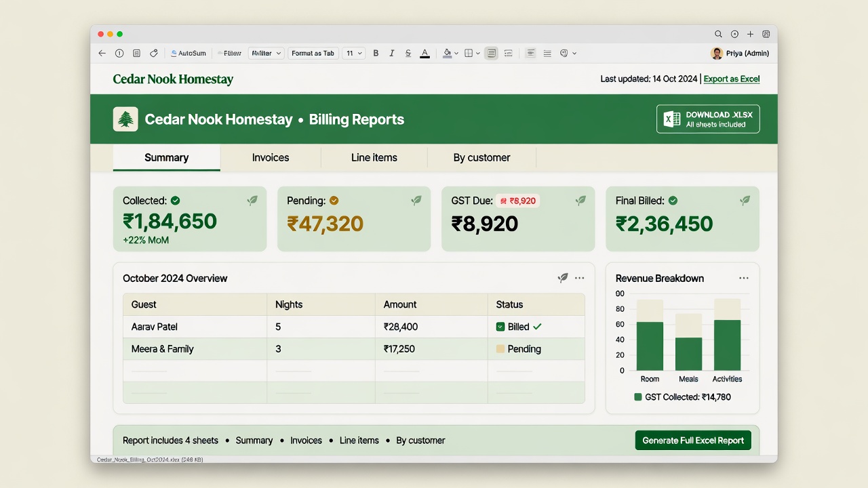
Task: Click the wrap text list icon
Action: (x=508, y=53)
